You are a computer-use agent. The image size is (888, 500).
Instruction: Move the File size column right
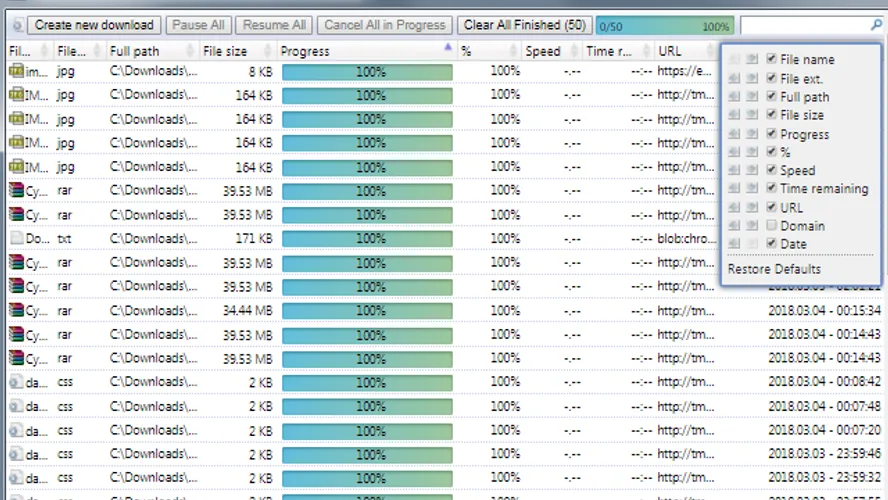[x=752, y=115]
